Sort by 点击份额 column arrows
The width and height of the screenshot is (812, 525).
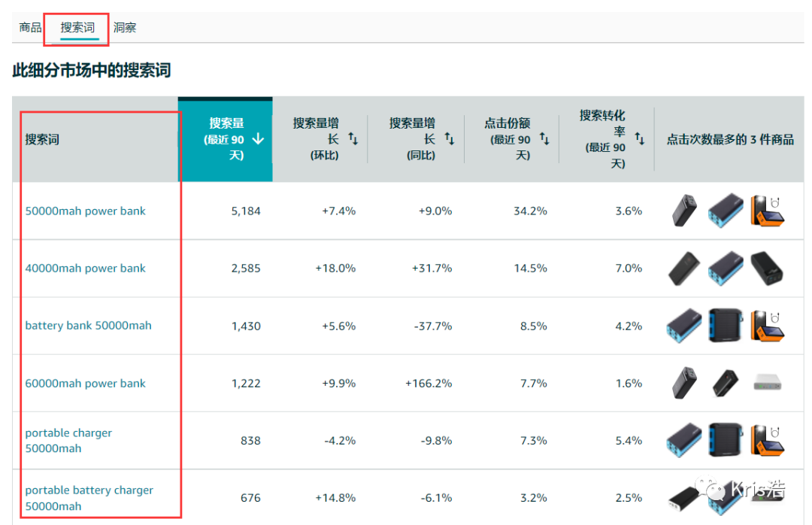tap(544, 140)
